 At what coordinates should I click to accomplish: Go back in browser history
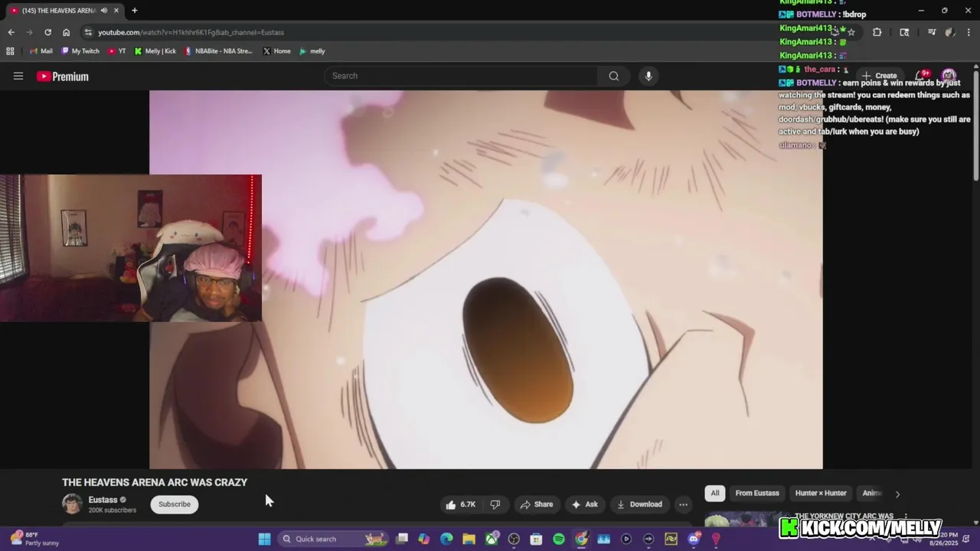[11, 32]
